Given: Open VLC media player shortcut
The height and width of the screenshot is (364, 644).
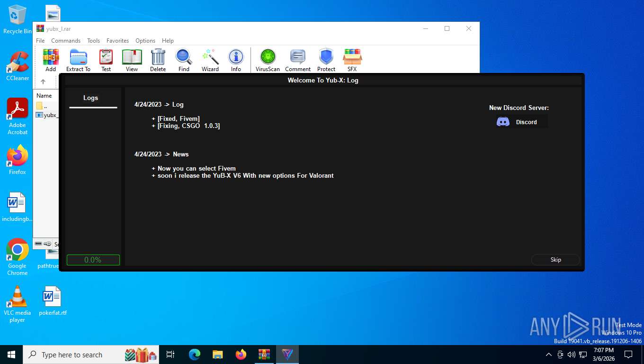Looking at the screenshot, I should pos(18,304).
